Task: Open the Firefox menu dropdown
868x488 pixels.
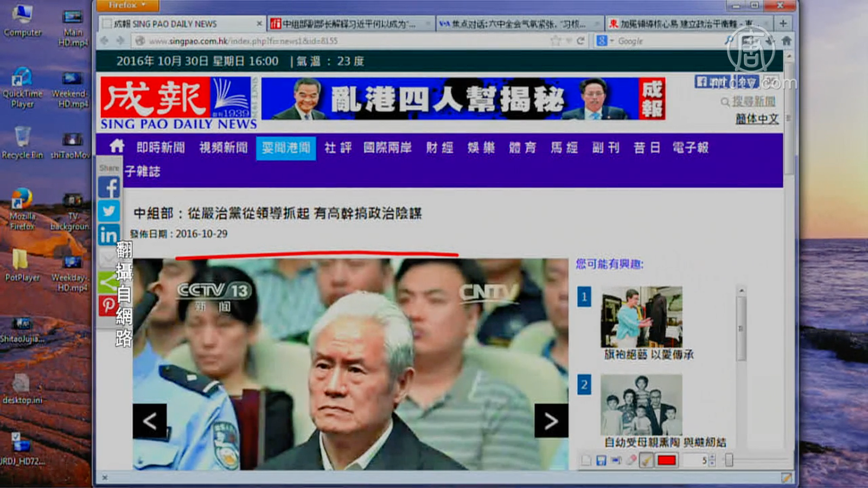Action: coord(127,5)
